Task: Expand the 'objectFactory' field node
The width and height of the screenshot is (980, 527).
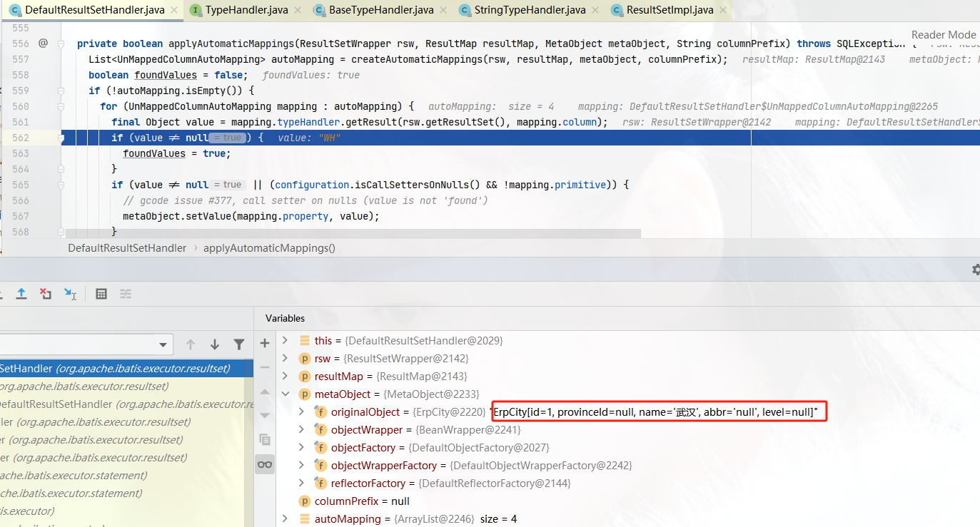Action: click(302, 448)
